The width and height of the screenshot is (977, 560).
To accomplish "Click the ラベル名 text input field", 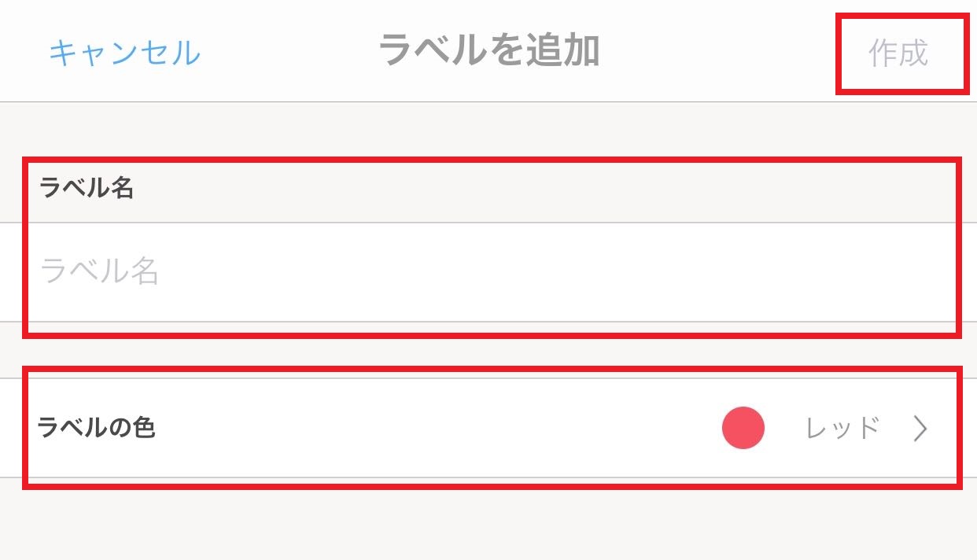I will [488, 272].
